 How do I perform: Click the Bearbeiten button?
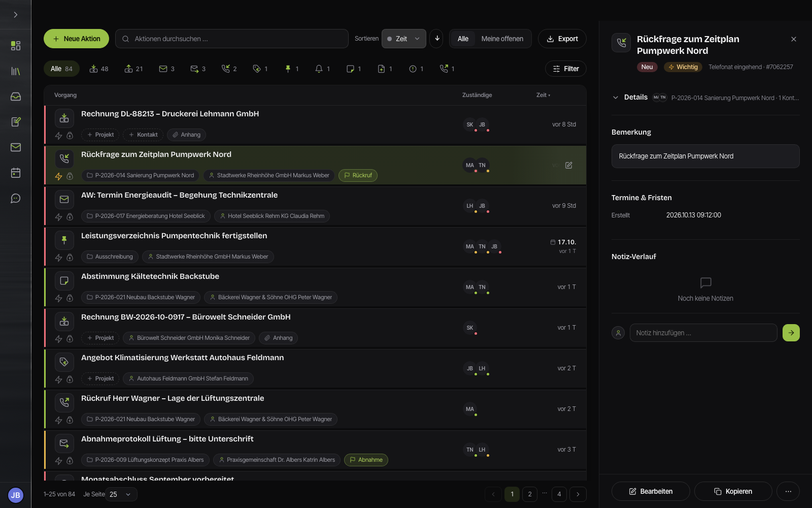(x=651, y=491)
